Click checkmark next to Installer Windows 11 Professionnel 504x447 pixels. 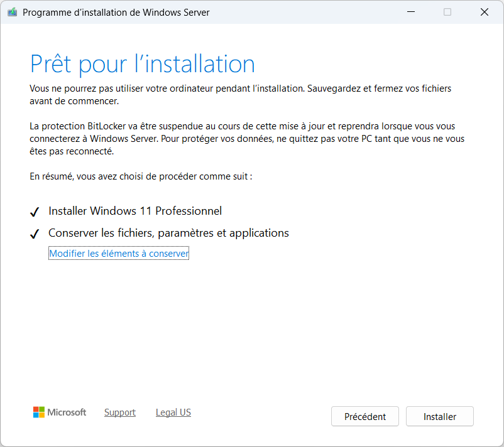(x=35, y=212)
